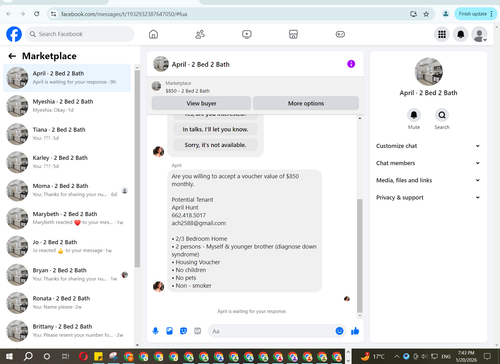Open Bryan - 2 Bed 2 Bath chat
Viewport: 500px width, 364px height.
tap(67, 274)
